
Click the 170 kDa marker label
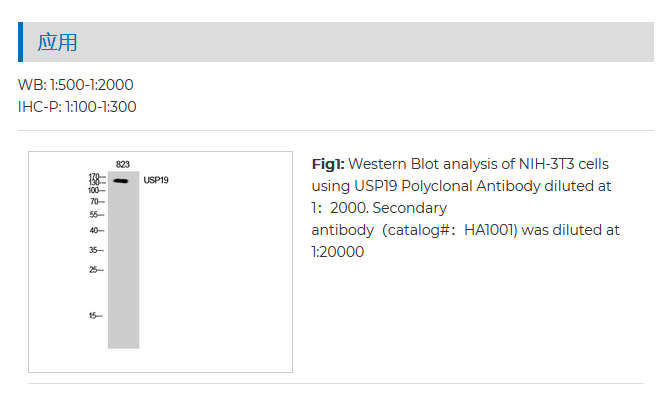(94, 175)
